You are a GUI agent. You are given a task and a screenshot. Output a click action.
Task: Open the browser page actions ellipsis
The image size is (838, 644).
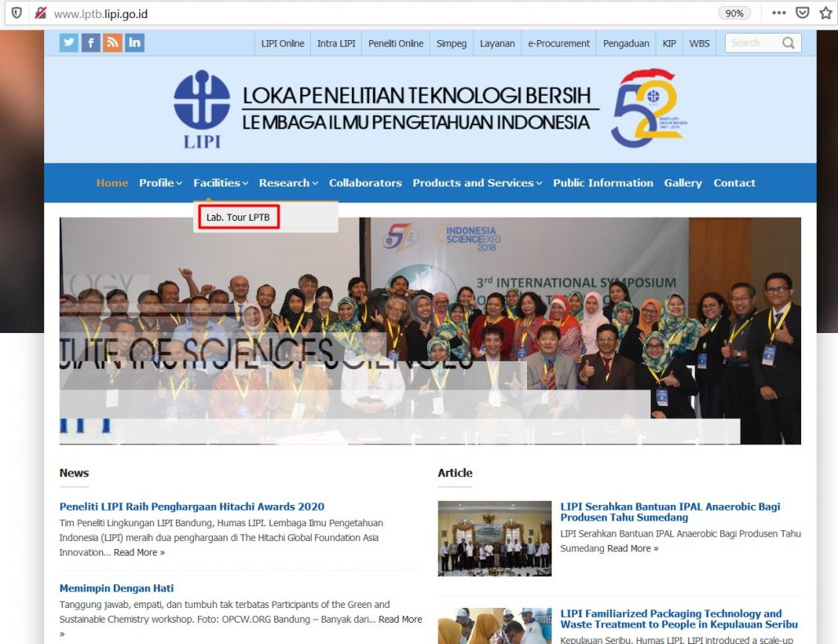[x=778, y=13]
